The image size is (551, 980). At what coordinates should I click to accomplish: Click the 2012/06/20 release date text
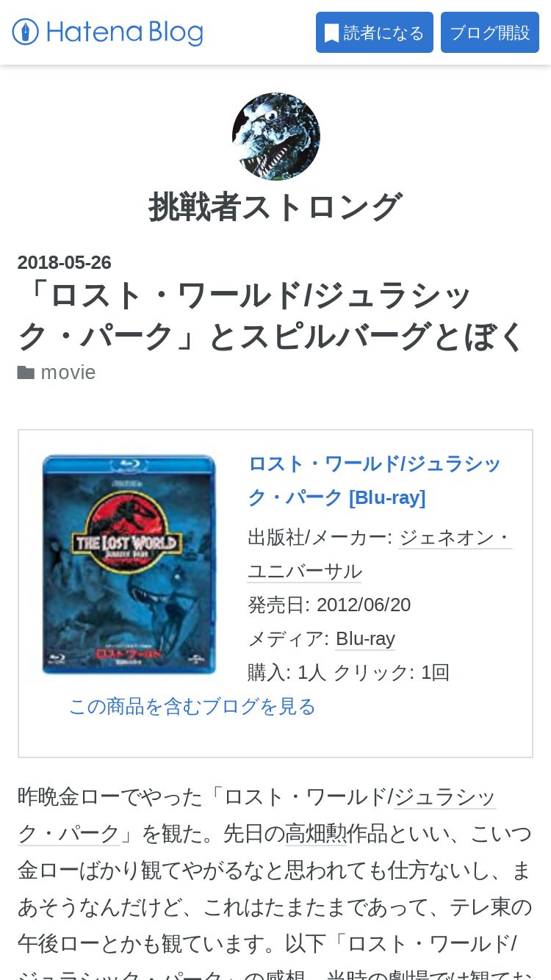[x=364, y=605]
